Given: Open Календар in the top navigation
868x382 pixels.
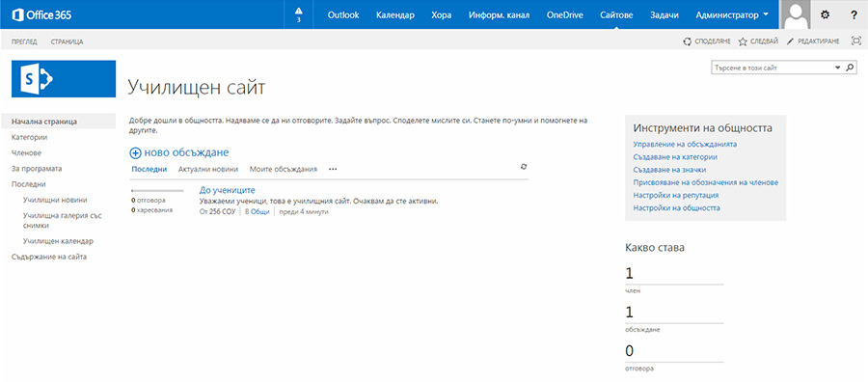Looking at the screenshot, I should pyautogui.click(x=395, y=14).
